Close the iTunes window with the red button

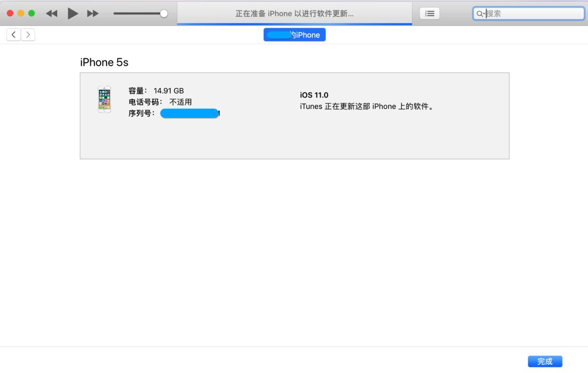[9, 13]
